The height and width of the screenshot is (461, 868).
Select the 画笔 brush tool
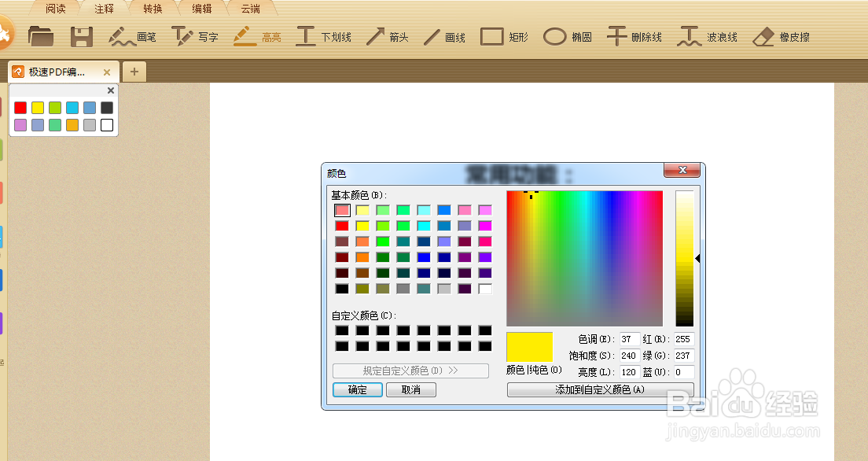pos(132,37)
